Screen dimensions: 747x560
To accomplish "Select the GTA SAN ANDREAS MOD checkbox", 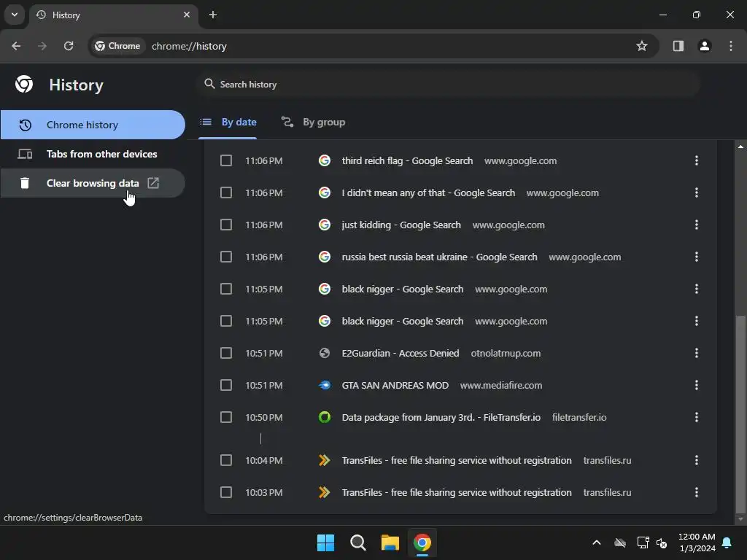I will [x=226, y=385].
